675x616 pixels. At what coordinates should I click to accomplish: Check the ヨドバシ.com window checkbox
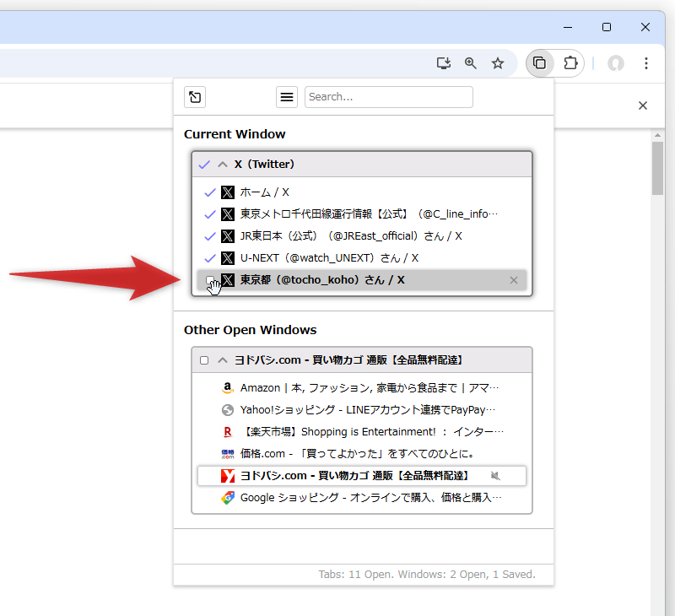(204, 359)
